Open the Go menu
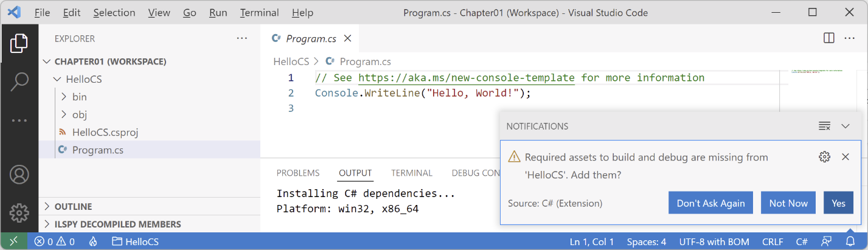 [x=190, y=12]
